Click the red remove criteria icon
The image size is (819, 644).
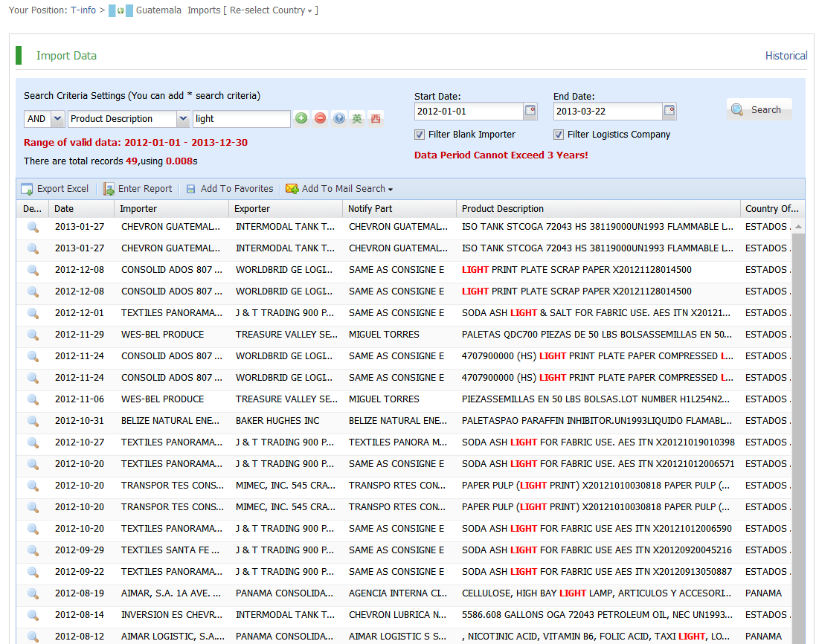tap(320, 118)
